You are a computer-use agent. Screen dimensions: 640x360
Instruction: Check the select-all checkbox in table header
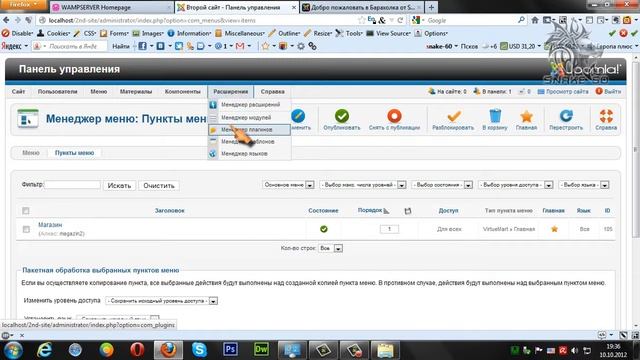[26, 211]
